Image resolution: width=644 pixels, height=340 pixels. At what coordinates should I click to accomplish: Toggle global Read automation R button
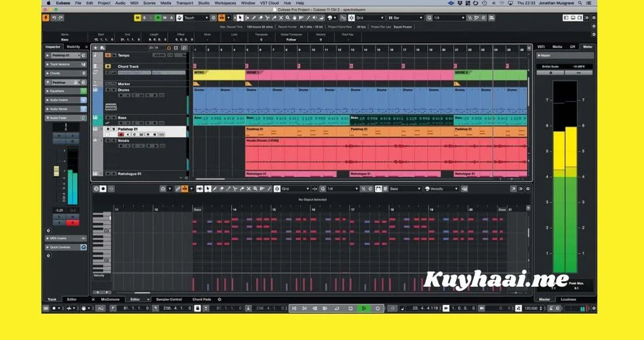(157, 18)
